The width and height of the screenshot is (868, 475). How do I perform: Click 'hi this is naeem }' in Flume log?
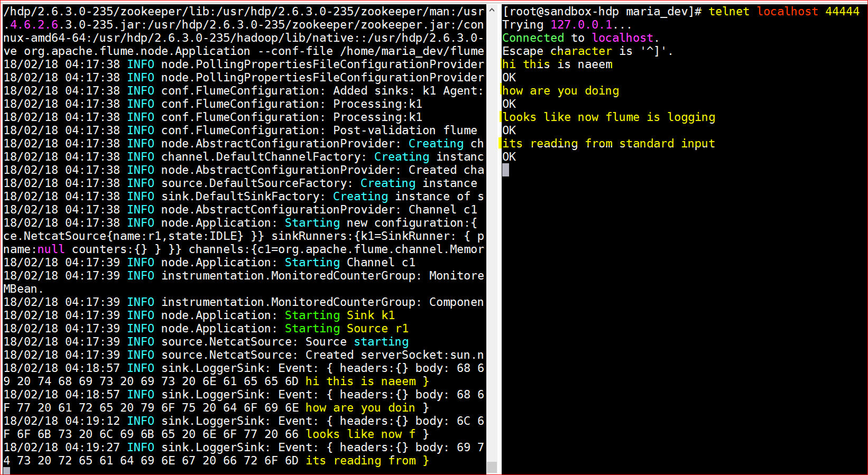pyautogui.click(x=367, y=381)
